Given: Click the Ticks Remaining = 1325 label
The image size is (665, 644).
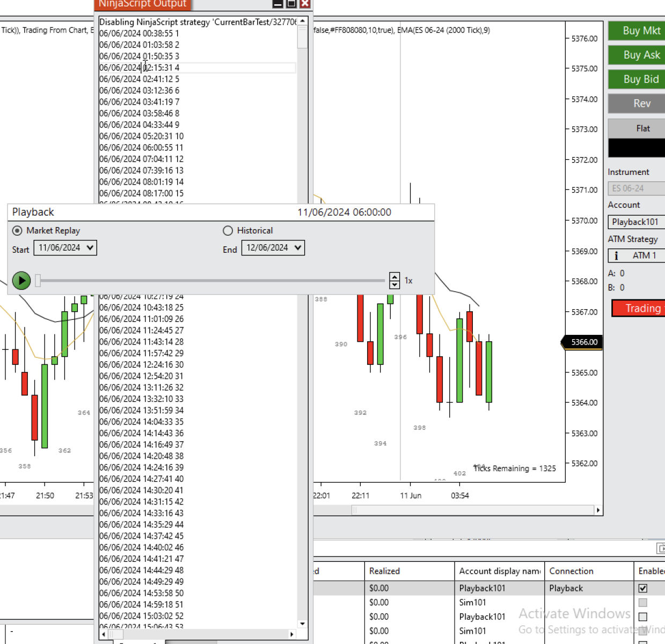Looking at the screenshot, I should pyautogui.click(x=515, y=469).
